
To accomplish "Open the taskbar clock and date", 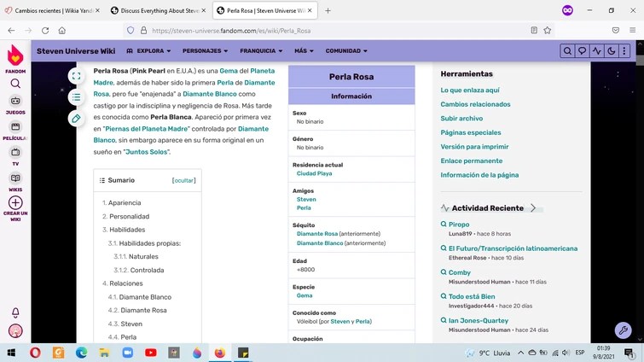I will [x=603, y=353].
